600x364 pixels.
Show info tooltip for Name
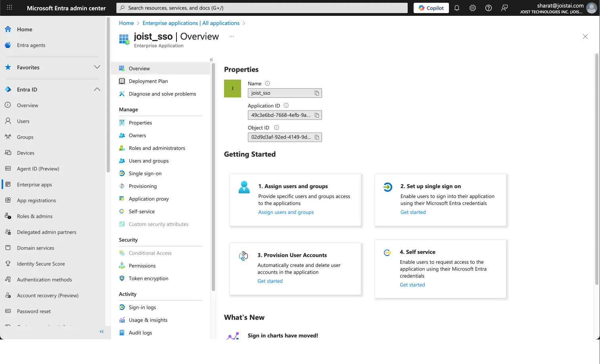click(267, 84)
